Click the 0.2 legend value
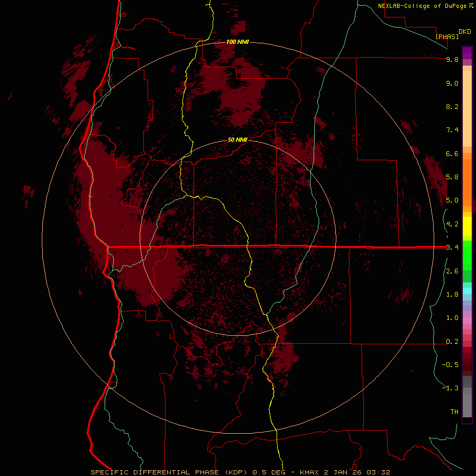The image size is (476, 476). [452, 342]
